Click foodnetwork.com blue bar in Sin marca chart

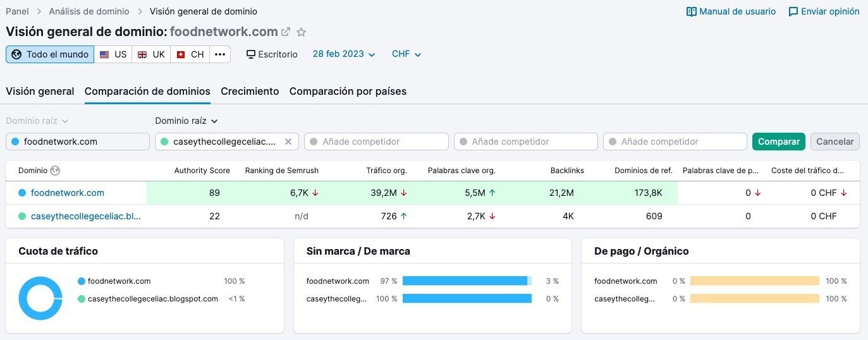tap(465, 281)
